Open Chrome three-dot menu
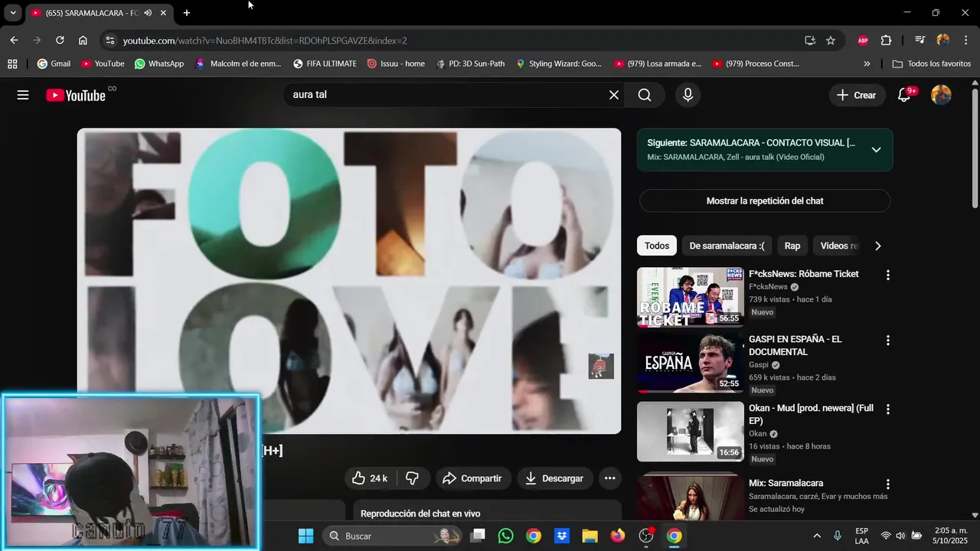The image size is (980, 551). [x=966, y=41]
